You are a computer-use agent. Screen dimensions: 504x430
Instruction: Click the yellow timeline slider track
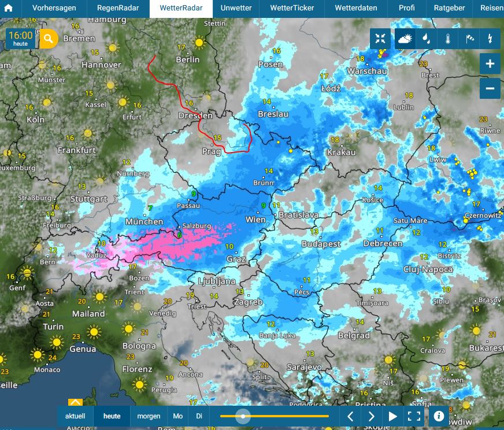coord(289,416)
